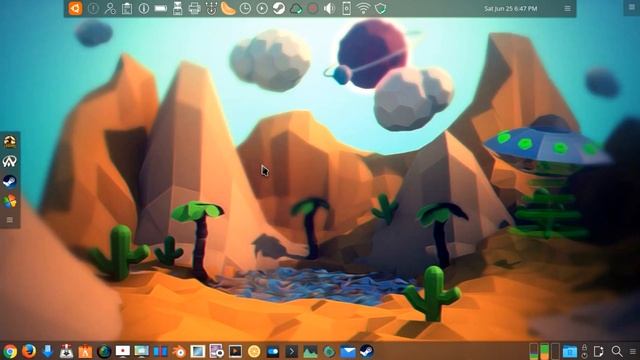Open the removable device notifier icon
This screenshot has width=640, height=360.
coord(178,8)
